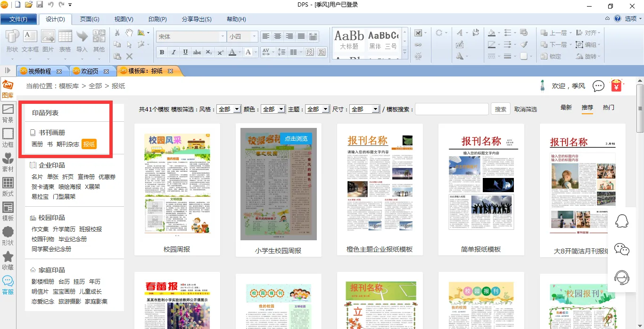
Task: Click the 搜索 search button
Action: pos(501,109)
